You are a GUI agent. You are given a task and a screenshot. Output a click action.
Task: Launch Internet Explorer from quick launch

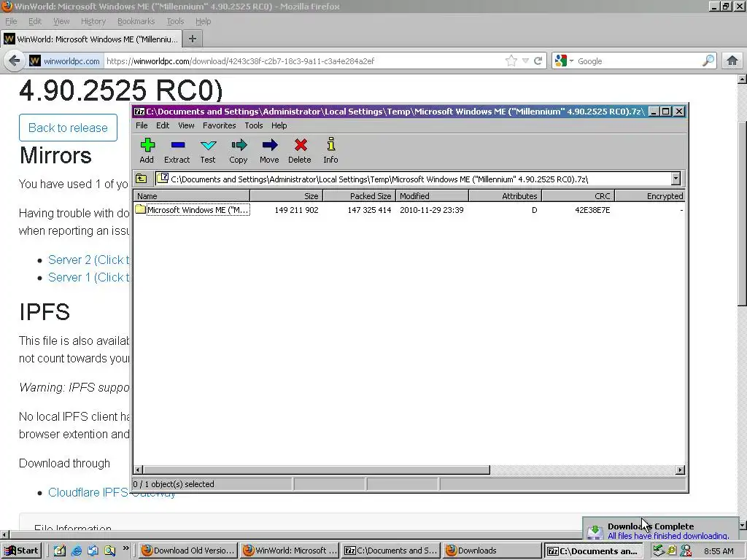(76, 551)
